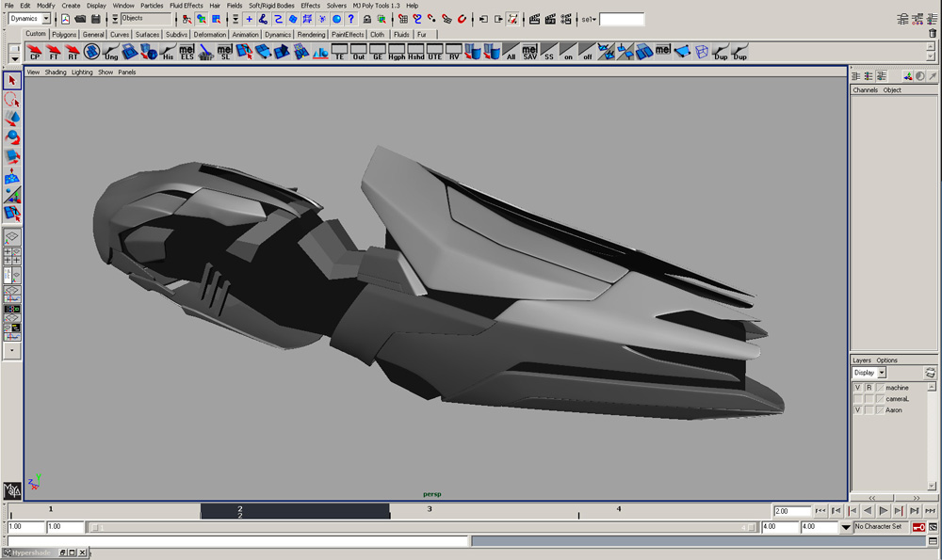Image resolution: width=942 pixels, height=560 pixels.
Task: Switch to the Polygons shelf tab
Action: pyautogui.click(x=64, y=35)
